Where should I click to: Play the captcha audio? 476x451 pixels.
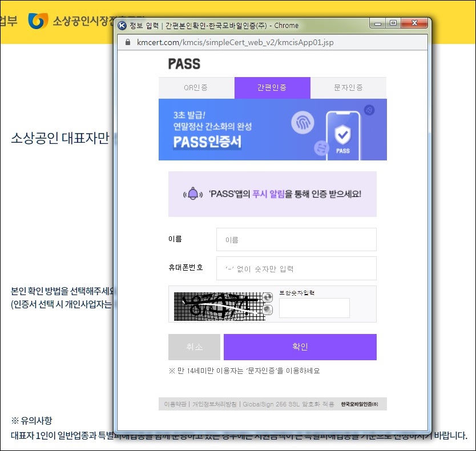coord(268,310)
